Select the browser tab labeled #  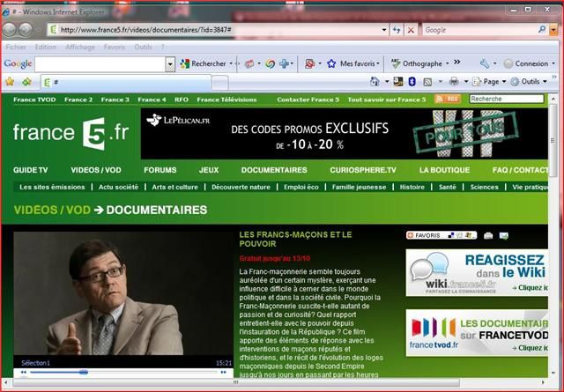(x=126, y=82)
